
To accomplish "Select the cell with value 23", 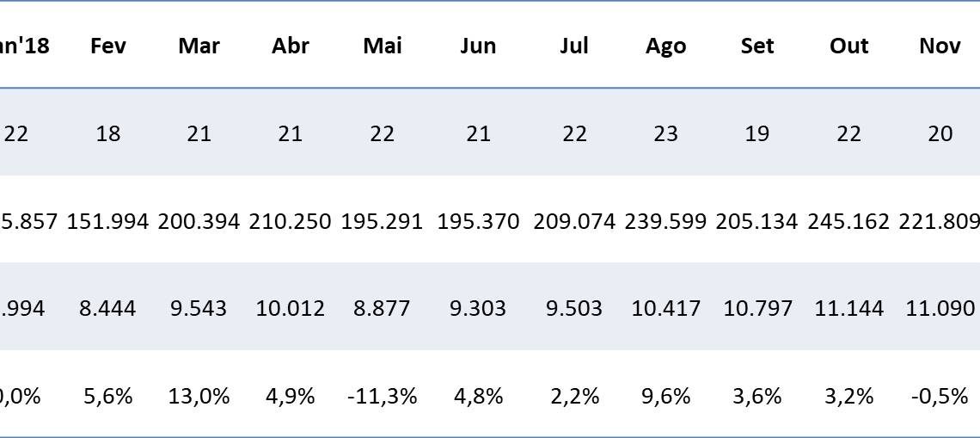I will (665, 134).
